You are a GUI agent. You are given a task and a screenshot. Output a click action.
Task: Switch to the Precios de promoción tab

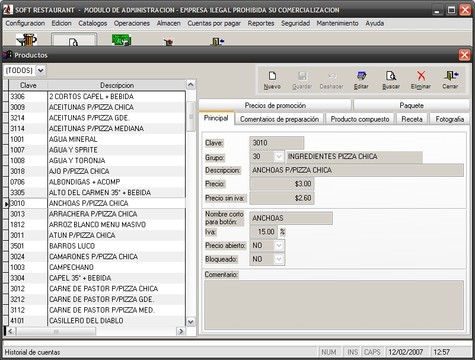tap(275, 105)
